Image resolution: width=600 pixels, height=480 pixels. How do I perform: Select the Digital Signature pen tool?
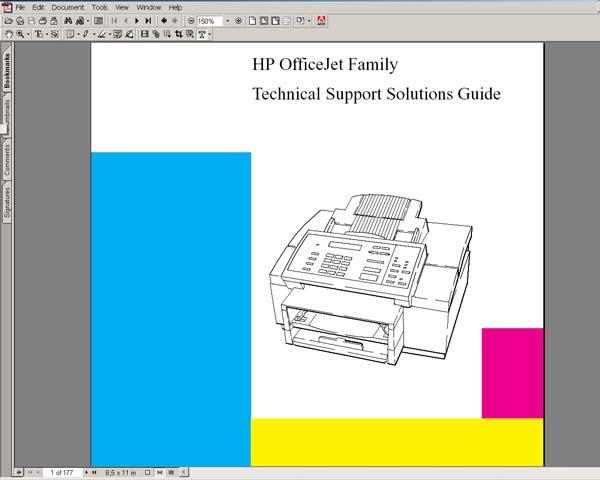click(x=129, y=34)
